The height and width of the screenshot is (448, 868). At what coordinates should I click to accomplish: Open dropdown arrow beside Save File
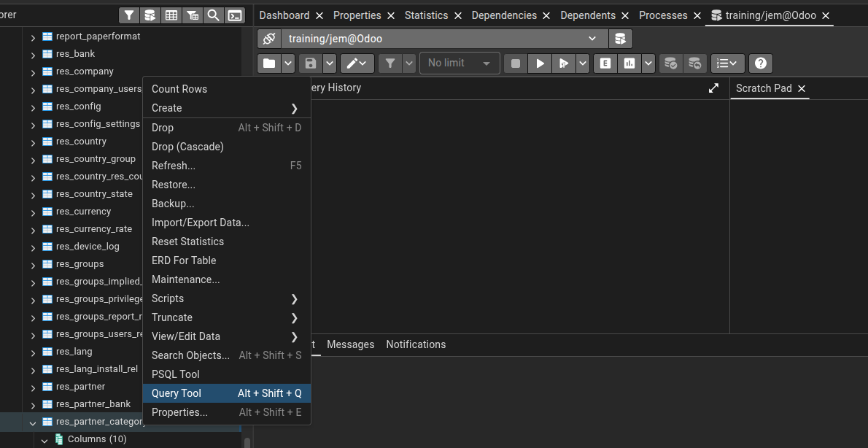[330, 63]
